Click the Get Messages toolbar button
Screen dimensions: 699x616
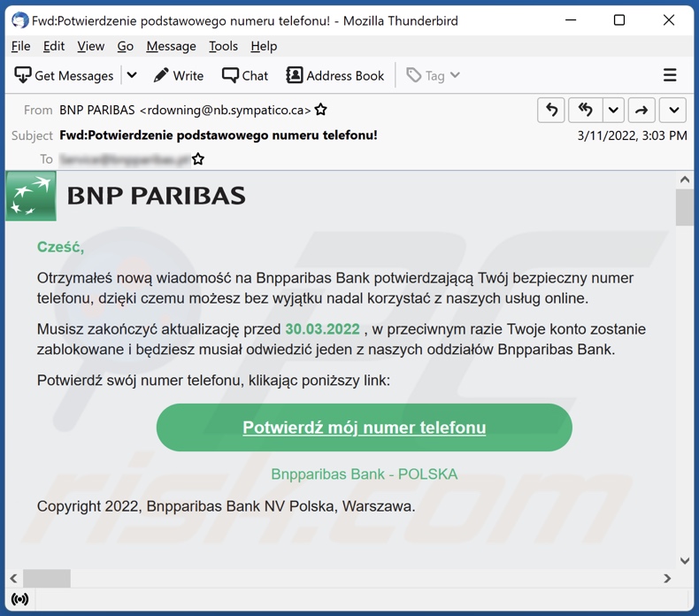click(65, 75)
